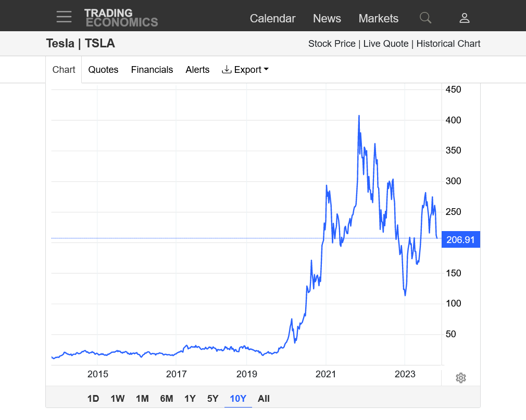Select the 5Y chart range

212,399
